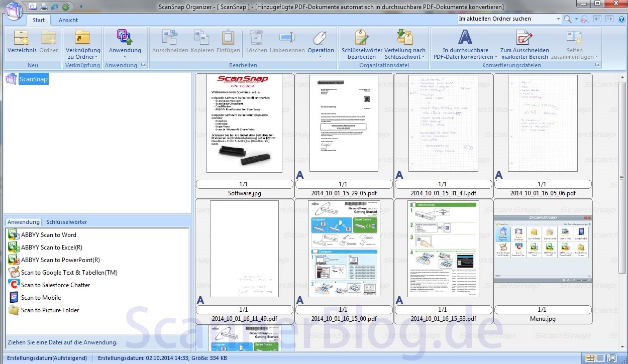Click the ABBYY Scan to Word application
Image resolution: width=628 pixels, height=364 pixels.
[x=48, y=235]
